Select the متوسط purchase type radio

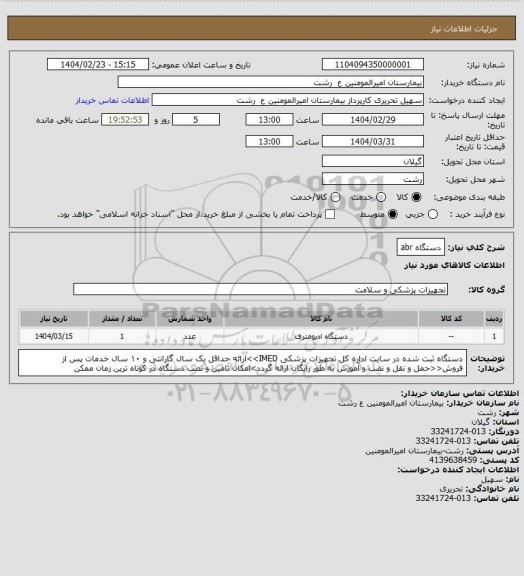(x=393, y=214)
